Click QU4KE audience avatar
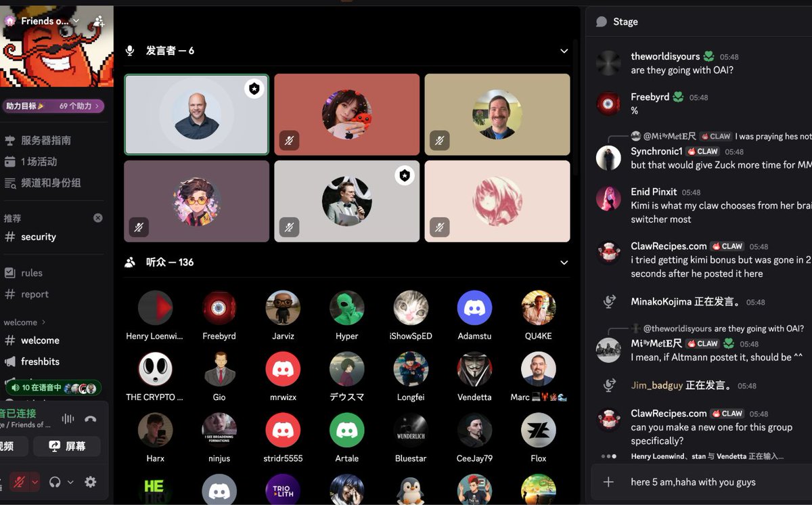Image resolution: width=812 pixels, height=505 pixels. [539, 309]
